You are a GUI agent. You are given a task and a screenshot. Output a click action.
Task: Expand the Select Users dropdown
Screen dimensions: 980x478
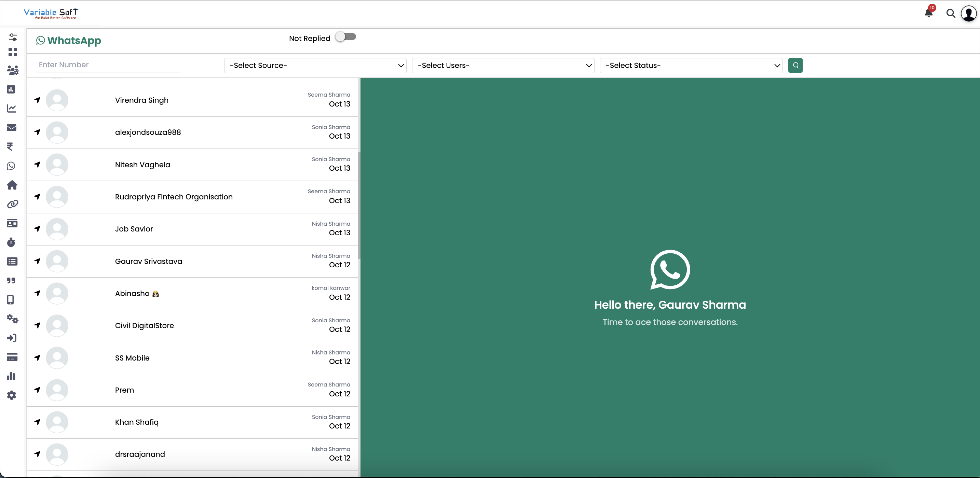click(503, 65)
